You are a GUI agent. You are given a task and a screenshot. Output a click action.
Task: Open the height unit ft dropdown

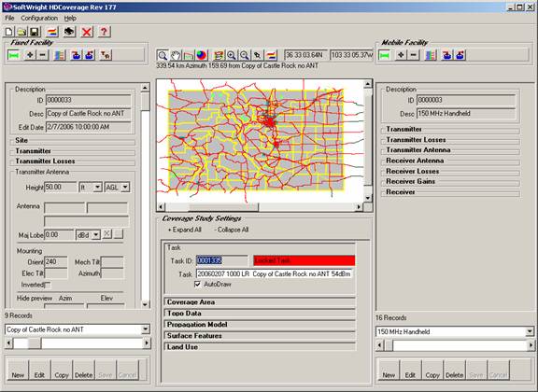[x=98, y=188]
